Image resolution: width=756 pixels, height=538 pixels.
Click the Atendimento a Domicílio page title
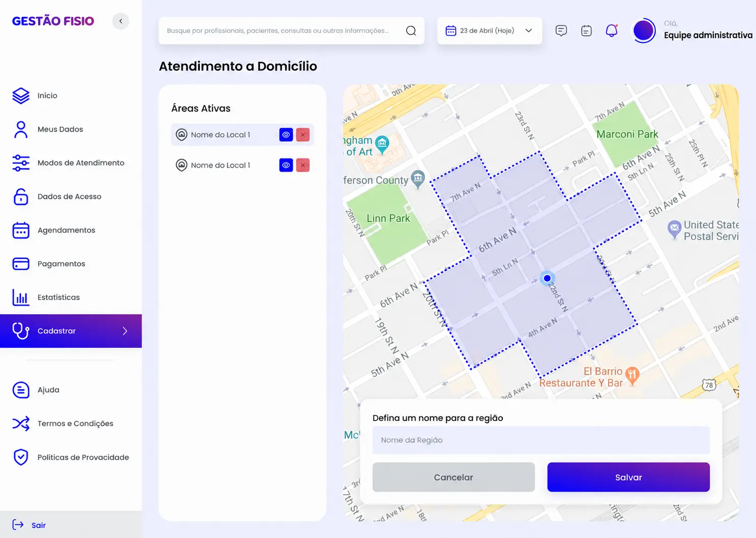click(x=238, y=66)
